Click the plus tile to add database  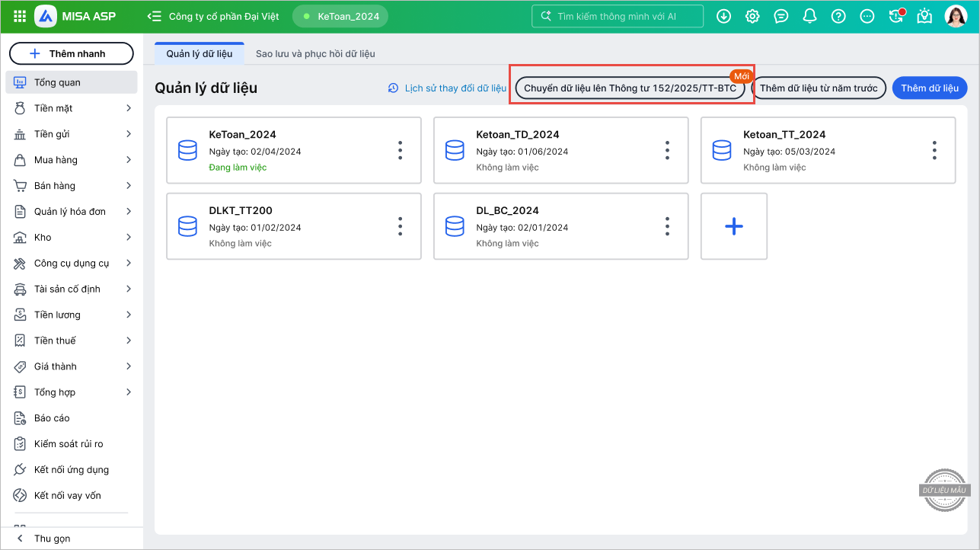tap(733, 226)
